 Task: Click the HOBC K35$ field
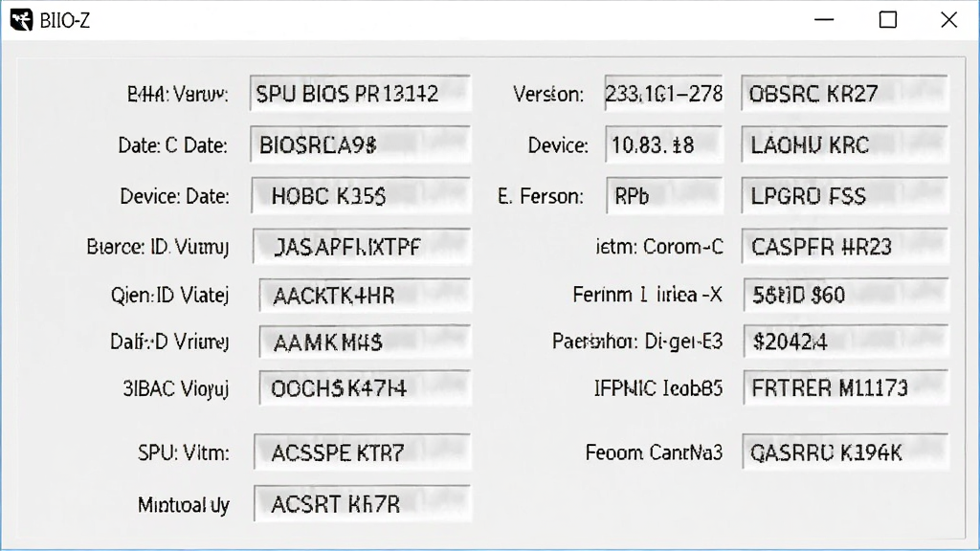361,195
